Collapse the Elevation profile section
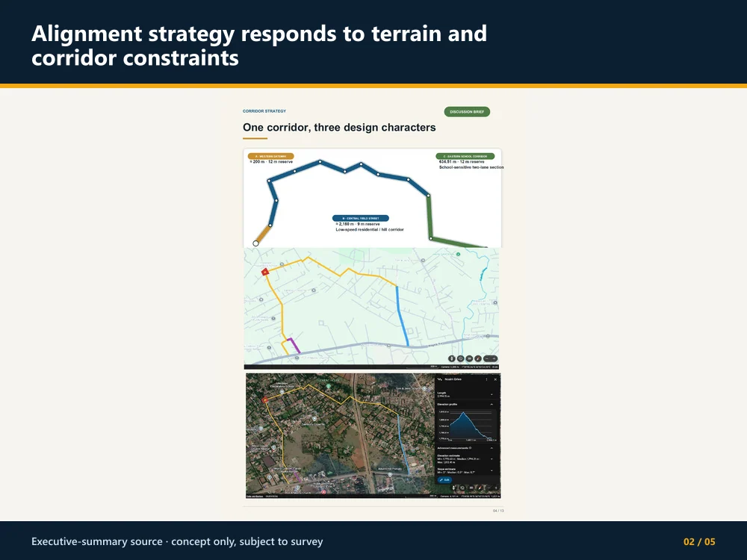The height and width of the screenshot is (560, 747). tap(492, 404)
